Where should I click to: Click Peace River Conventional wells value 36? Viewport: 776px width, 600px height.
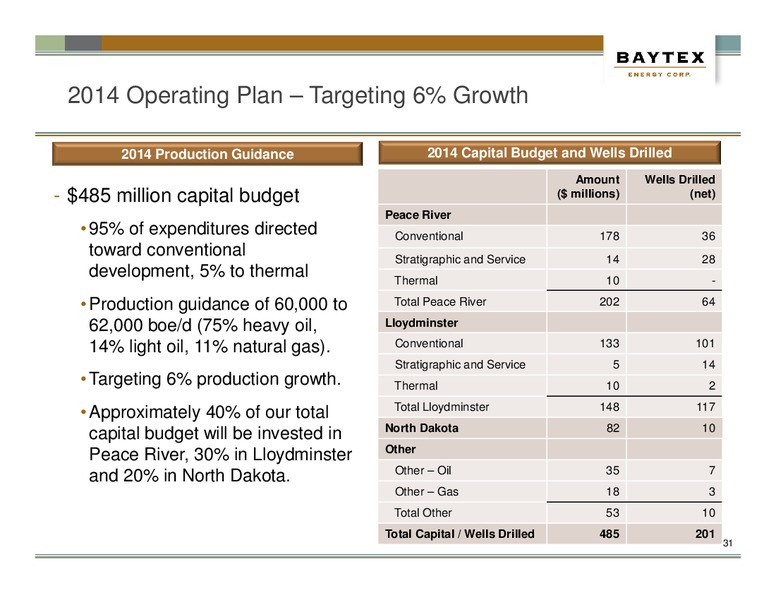[708, 236]
